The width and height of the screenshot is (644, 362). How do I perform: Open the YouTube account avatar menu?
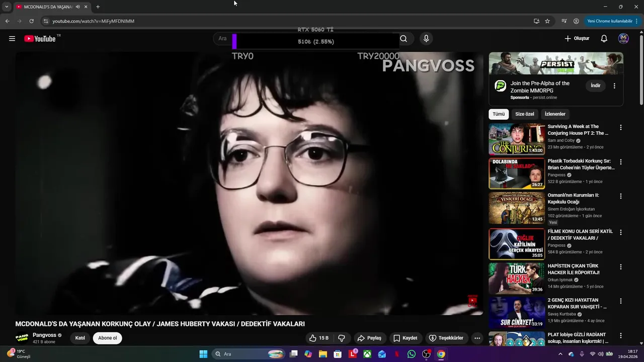[623, 39]
